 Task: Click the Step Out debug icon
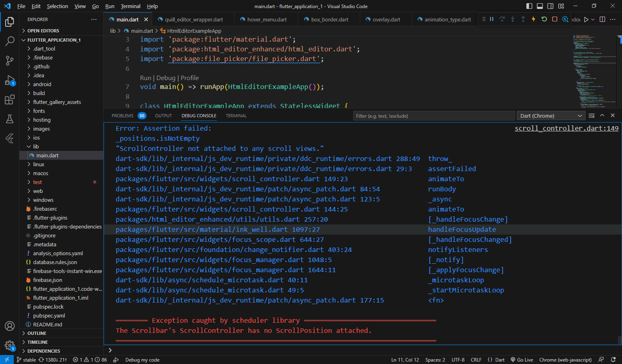click(x=522, y=19)
